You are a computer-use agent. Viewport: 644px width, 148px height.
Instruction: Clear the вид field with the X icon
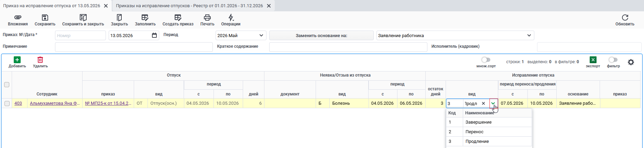483,103
